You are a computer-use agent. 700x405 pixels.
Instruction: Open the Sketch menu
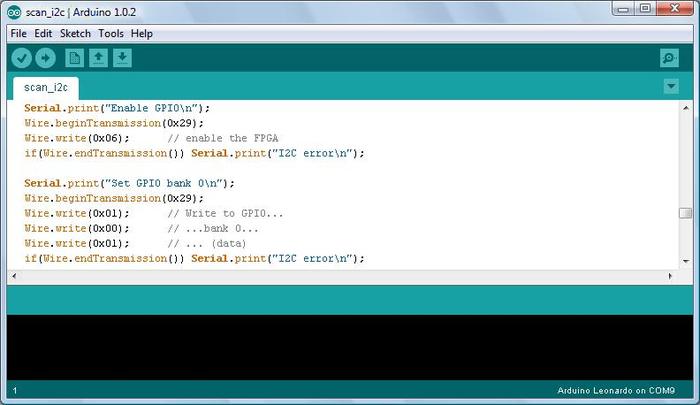[75, 33]
